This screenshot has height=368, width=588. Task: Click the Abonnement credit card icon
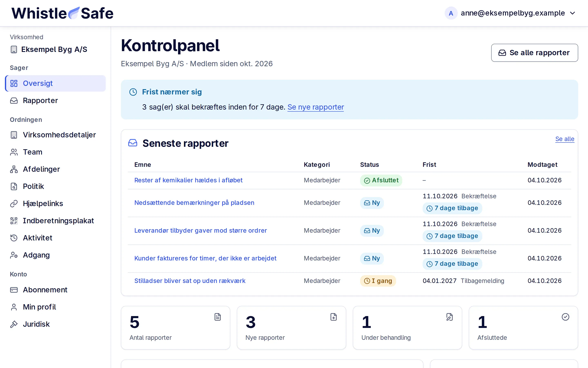pos(14,290)
